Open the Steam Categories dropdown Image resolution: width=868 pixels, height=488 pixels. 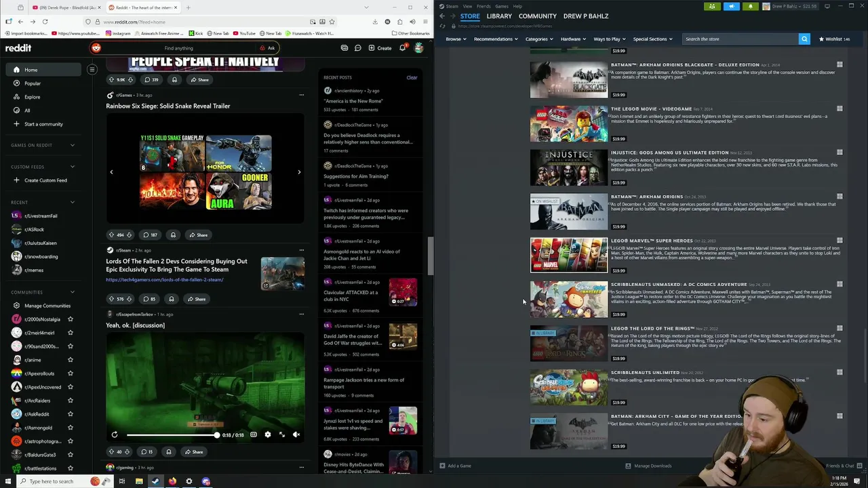click(x=539, y=39)
